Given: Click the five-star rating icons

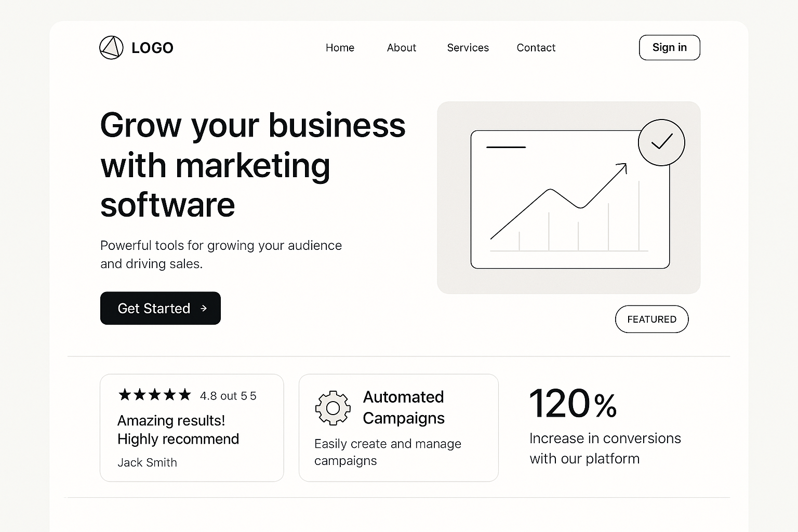Looking at the screenshot, I should click(155, 395).
